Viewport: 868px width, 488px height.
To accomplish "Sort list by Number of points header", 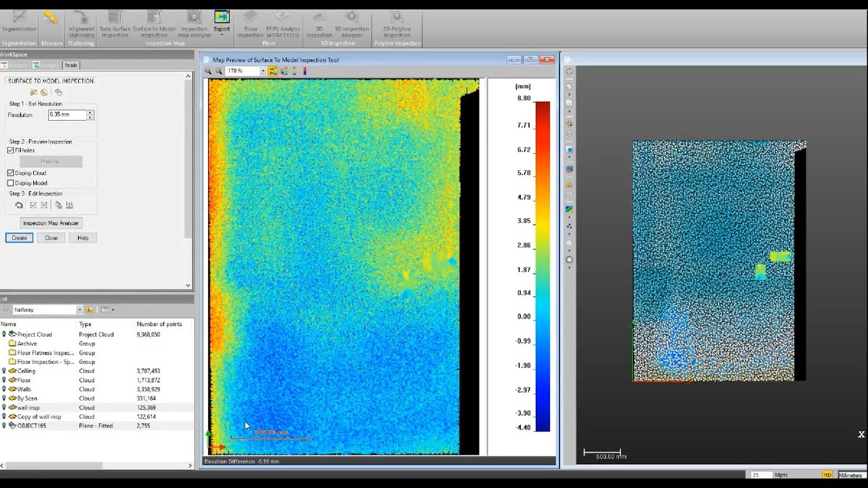I will (x=159, y=324).
